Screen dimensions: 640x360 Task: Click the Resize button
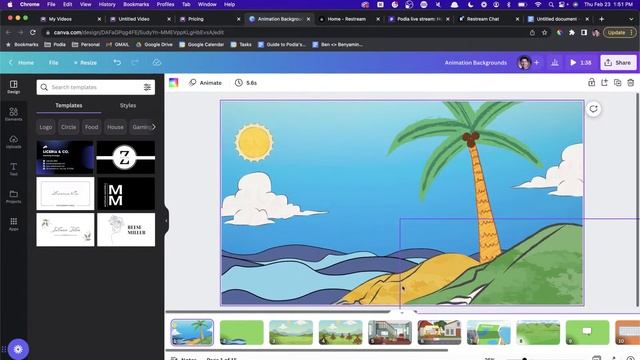pyautogui.click(x=85, y=62)
